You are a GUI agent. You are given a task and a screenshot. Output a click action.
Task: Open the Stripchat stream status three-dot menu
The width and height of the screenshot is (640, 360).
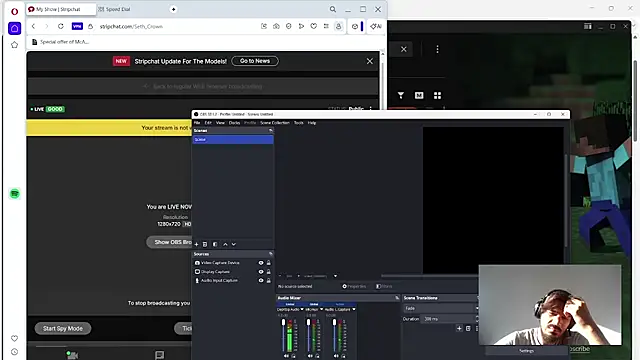point(371,109)
